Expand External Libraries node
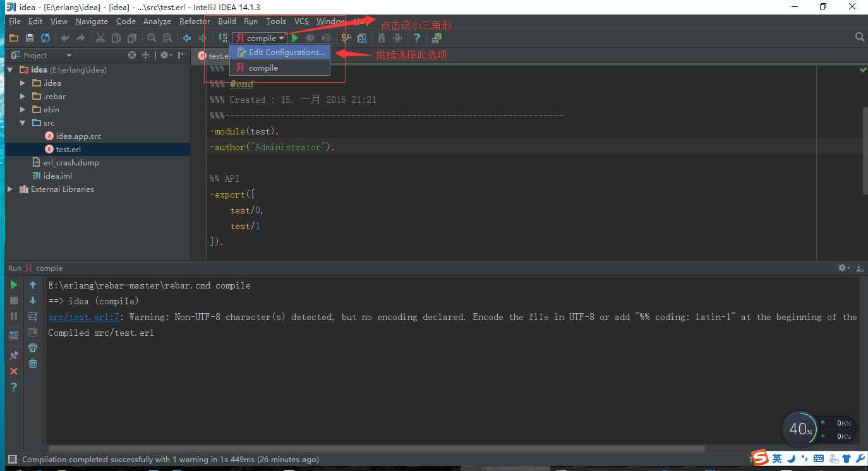Viewport: 868px width, 471px height. (10, 189)
